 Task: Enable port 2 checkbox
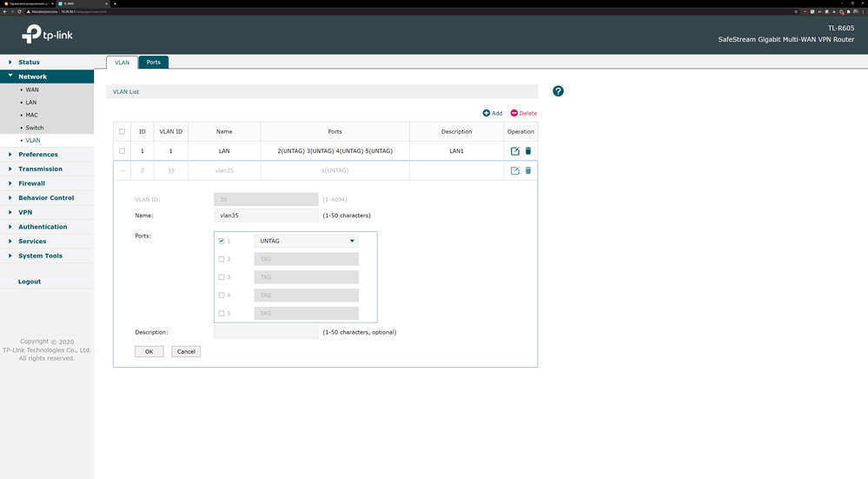pos(222,259)
